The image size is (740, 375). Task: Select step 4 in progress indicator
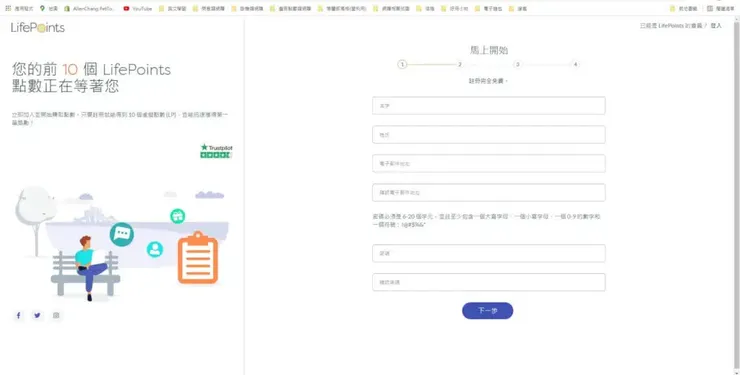(x=575, y=65)
